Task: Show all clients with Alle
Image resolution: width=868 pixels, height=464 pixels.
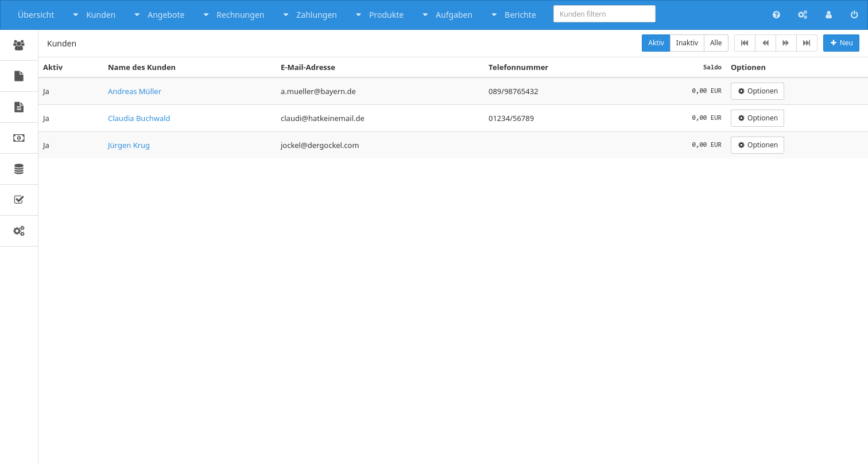Action: click(716, 43)
